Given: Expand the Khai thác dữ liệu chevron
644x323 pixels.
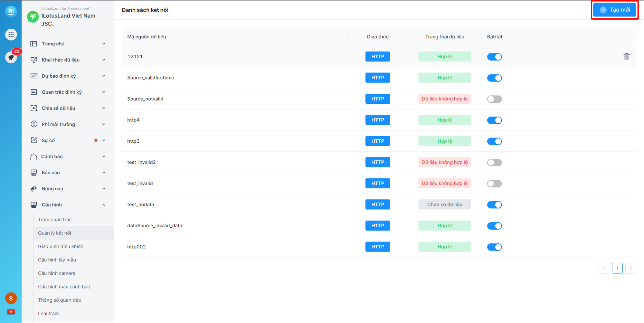Looking at the screenshot, I should [x=104, y=60].
